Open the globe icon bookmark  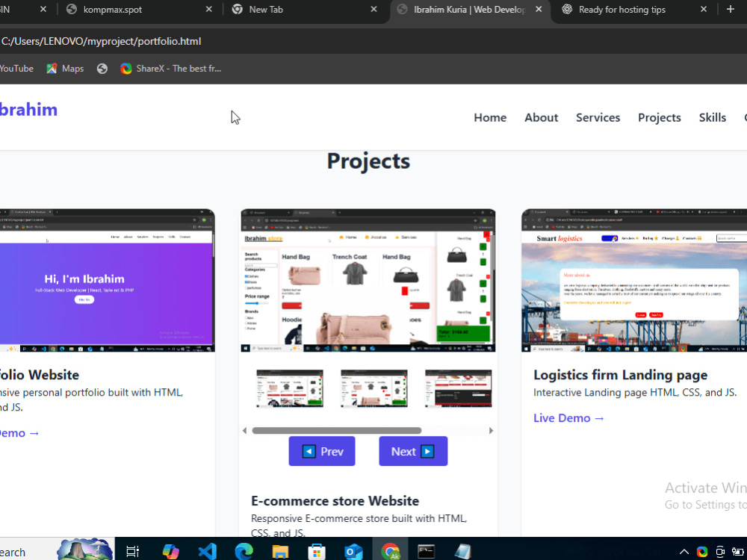click(x=102, y=69)
